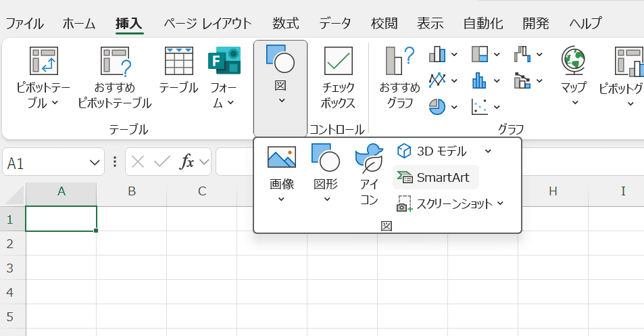Open the 3D モデル dropdown arrow

tap(488, 151)
